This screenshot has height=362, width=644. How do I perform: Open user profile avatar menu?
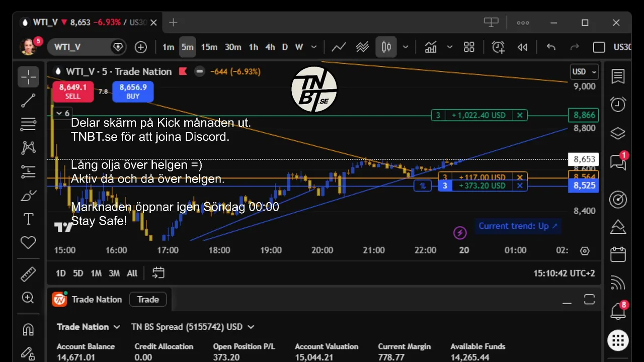click(29, 46)
